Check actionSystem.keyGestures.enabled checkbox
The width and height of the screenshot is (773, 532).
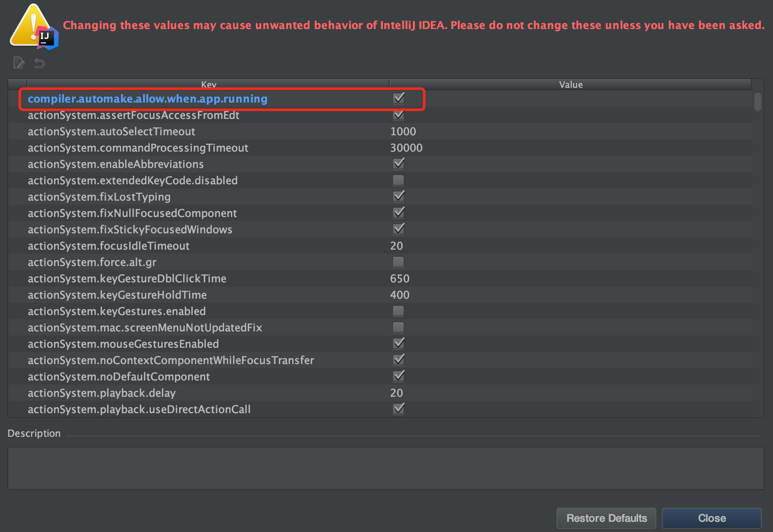399,311
